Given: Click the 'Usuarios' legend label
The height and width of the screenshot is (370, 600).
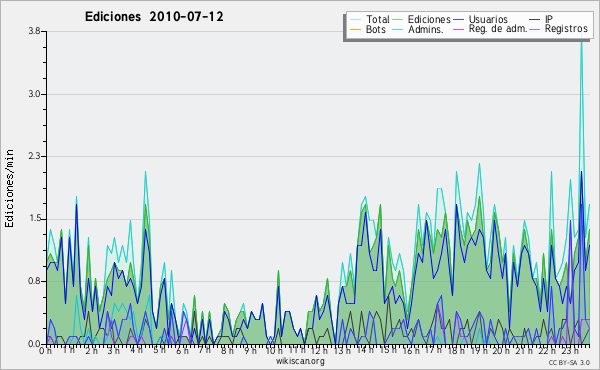Looking at the screenshot, I should pos(488,19).
